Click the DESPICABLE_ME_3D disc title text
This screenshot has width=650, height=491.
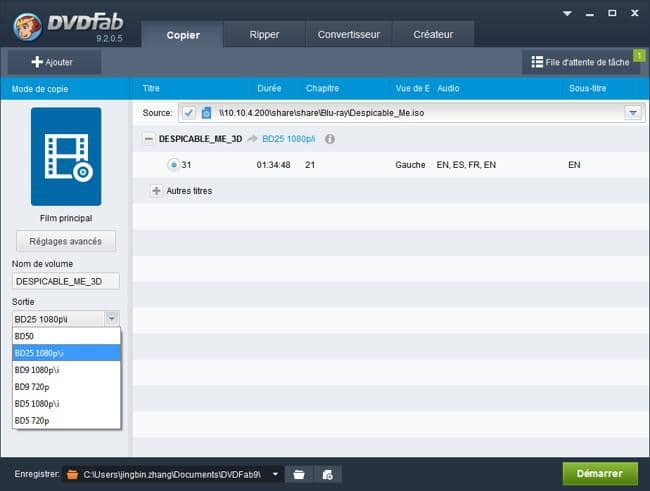click(201, 139)
